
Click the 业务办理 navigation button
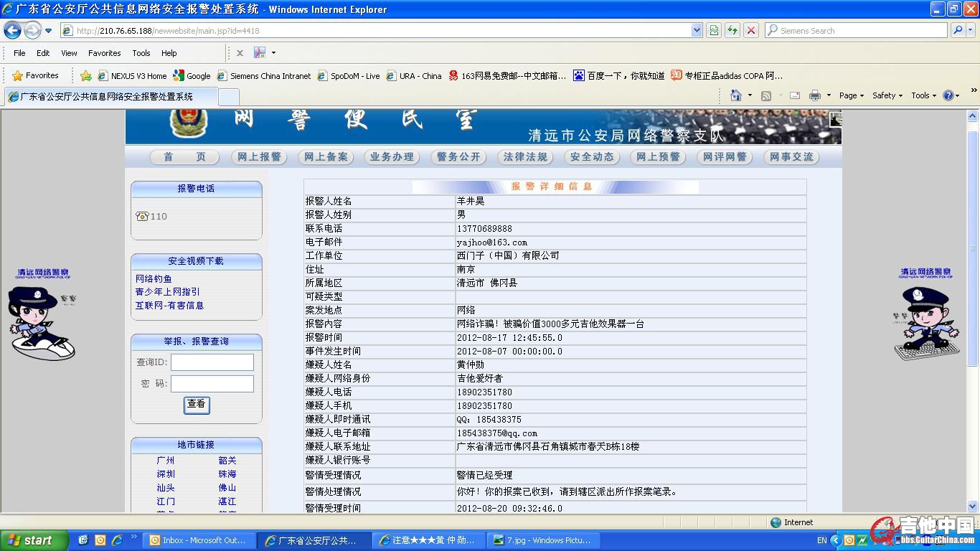[392, 156]
